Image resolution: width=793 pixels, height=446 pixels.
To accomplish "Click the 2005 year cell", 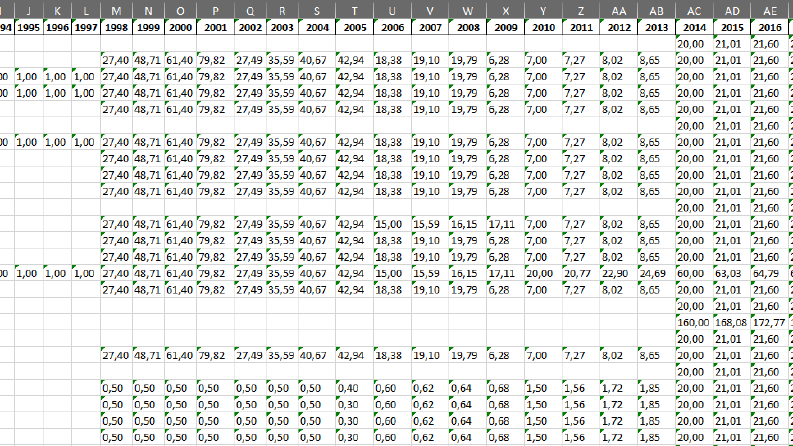I will pyautogui.click(x=355, y=27).
